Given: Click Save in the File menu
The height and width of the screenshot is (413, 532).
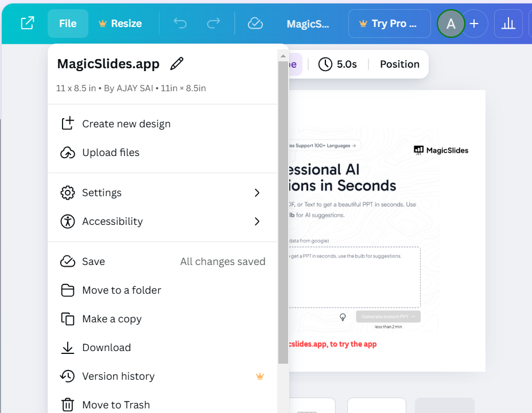Looking at the screenshot, I should (x=162, y=262).
